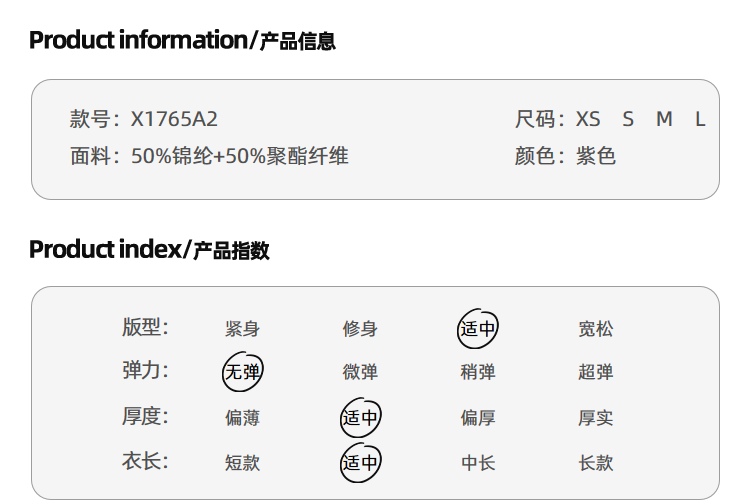
Task: Choose the 长款 length option
Action: (x=595, y=463)
